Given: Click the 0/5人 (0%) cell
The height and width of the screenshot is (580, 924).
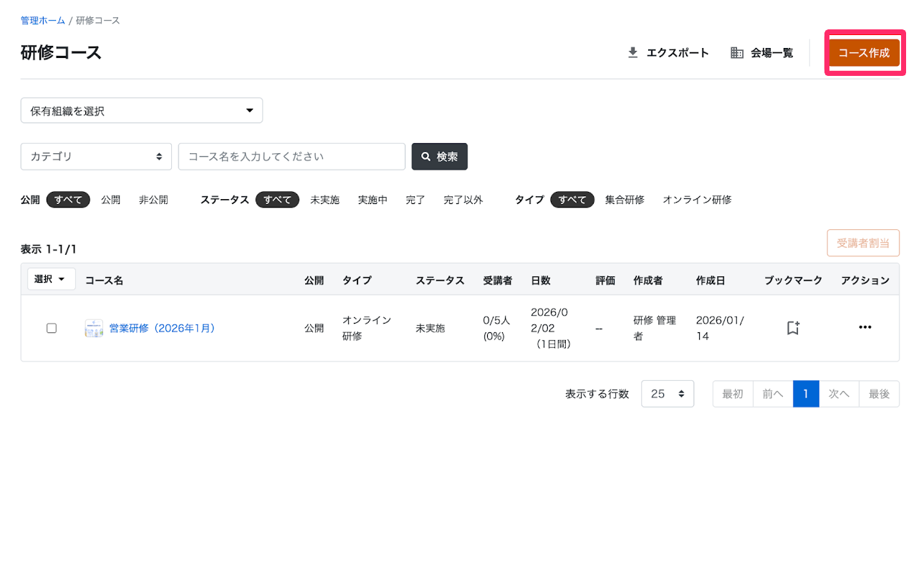Looking at the screenshot, I should coord(497,328).
